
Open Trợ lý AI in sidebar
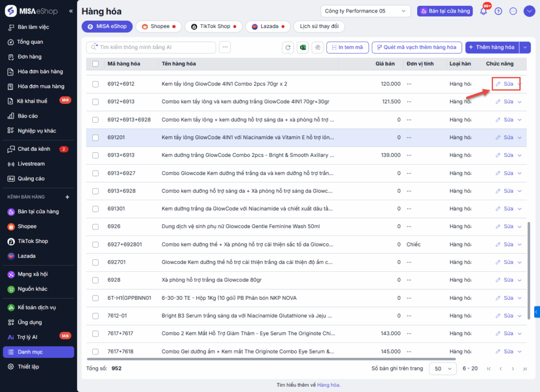pos(27,337)
